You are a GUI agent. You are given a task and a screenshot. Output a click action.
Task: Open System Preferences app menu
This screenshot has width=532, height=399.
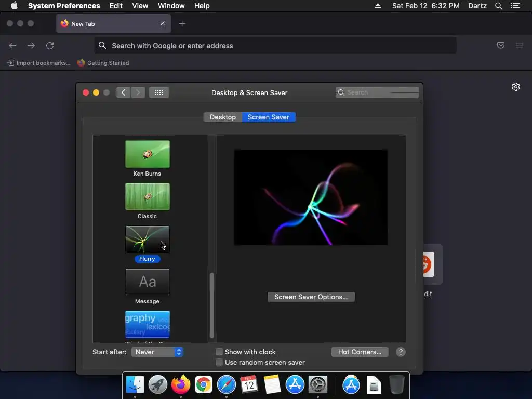point(64,6)
